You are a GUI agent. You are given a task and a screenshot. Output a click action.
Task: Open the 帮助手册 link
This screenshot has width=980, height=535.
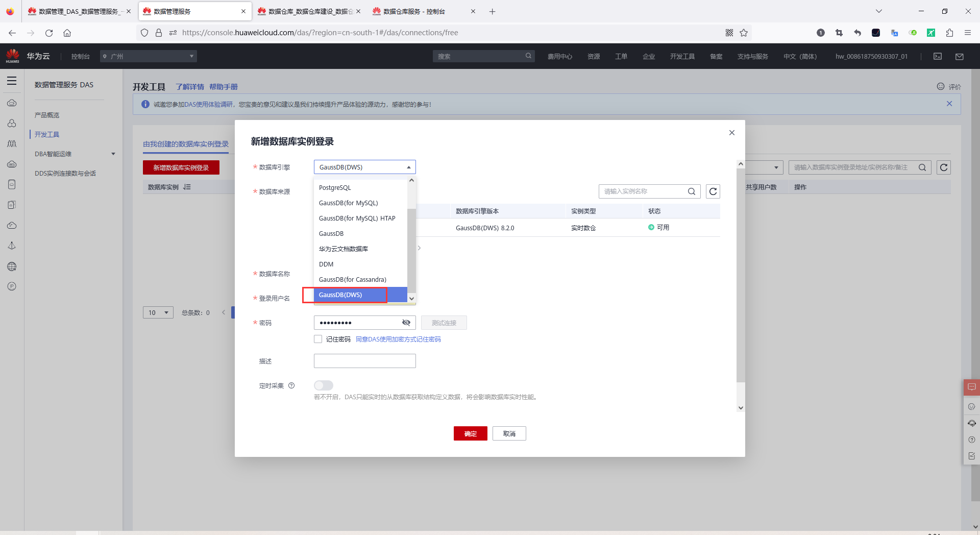[x=224, y=87]
